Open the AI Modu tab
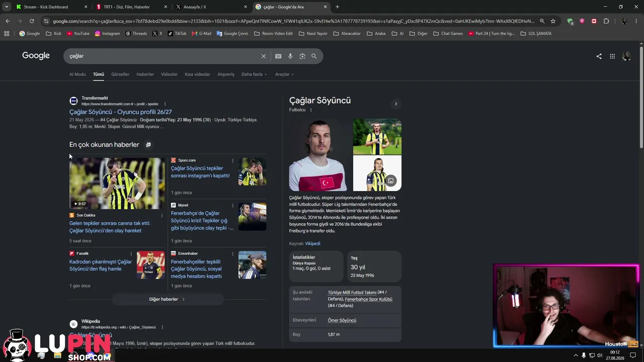Image resolution: width=644 pixels, height=362 pixels. 77,74
